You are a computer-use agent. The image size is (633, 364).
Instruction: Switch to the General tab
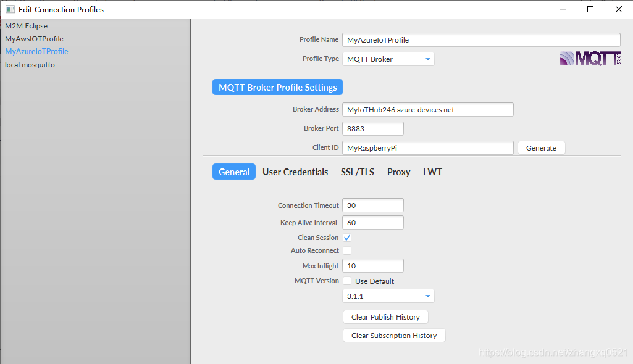coord(234,172)
